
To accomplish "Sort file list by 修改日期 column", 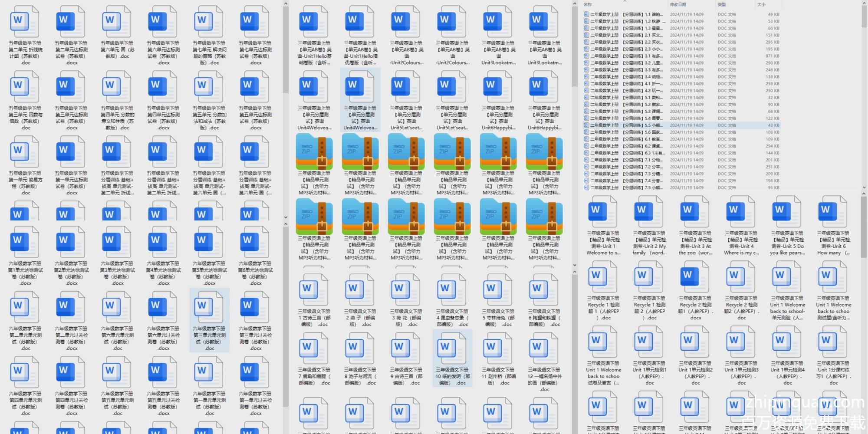I will [678, 4].
